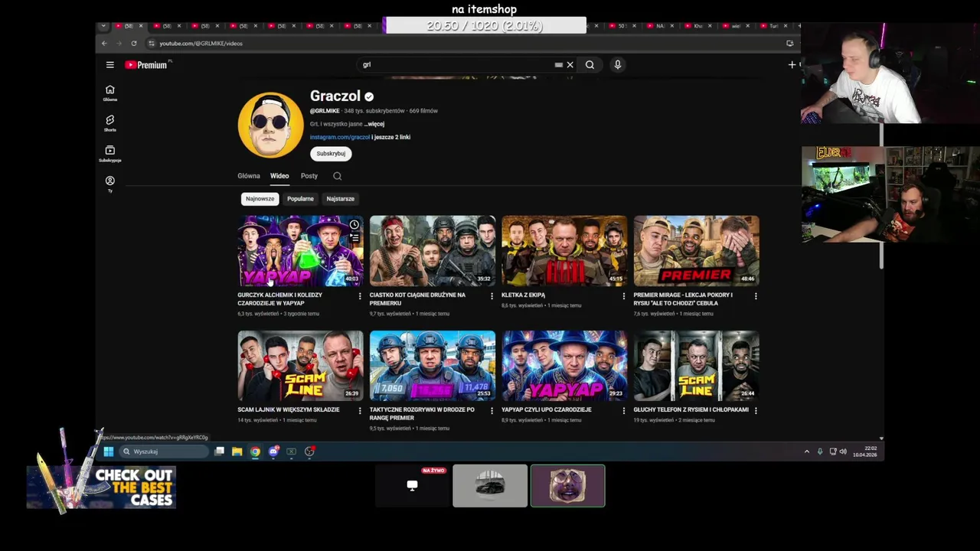Open the Windows Start menu
Viewport: 980px width, 551px height.
tap(109, 452)
